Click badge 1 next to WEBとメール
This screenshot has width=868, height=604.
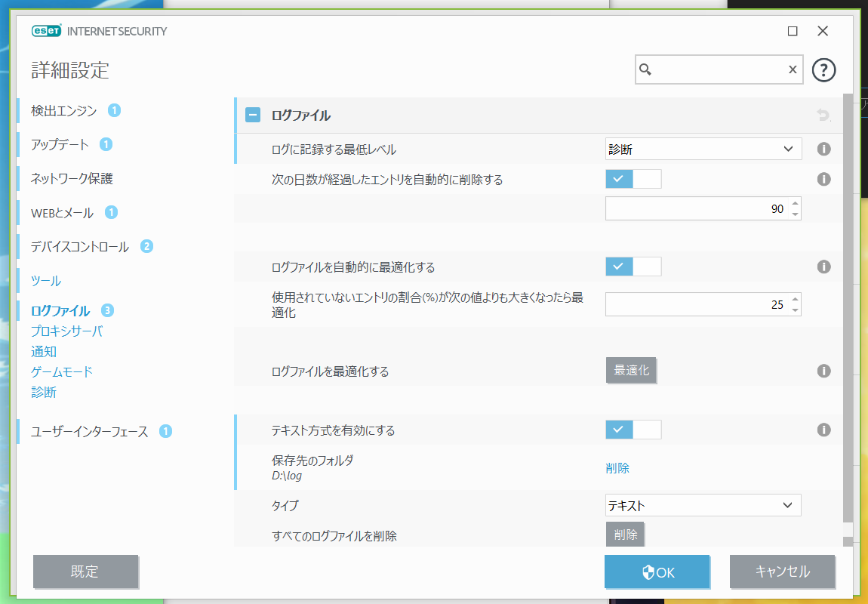pyautogui.click(x=111, y=212)
